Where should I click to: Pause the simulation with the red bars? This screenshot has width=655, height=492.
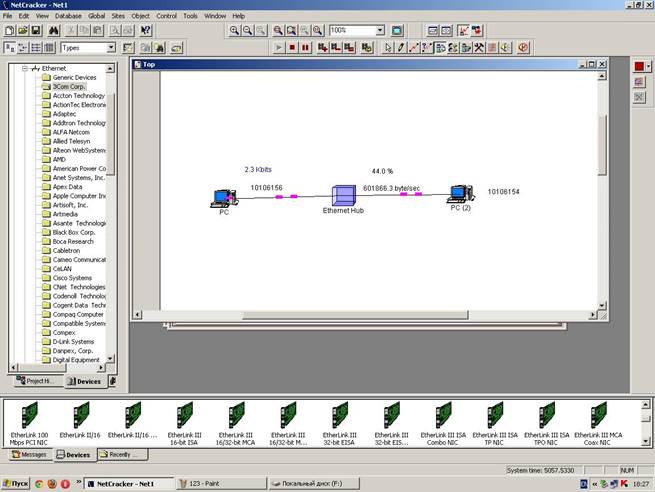[305, 48]
